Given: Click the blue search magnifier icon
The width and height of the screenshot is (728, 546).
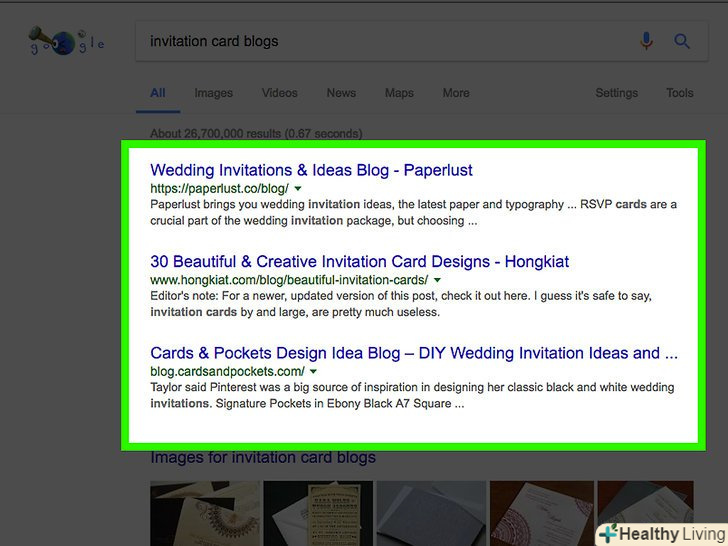Looking at the screenshot, I should pyautogui.click(x=683, y=41).
